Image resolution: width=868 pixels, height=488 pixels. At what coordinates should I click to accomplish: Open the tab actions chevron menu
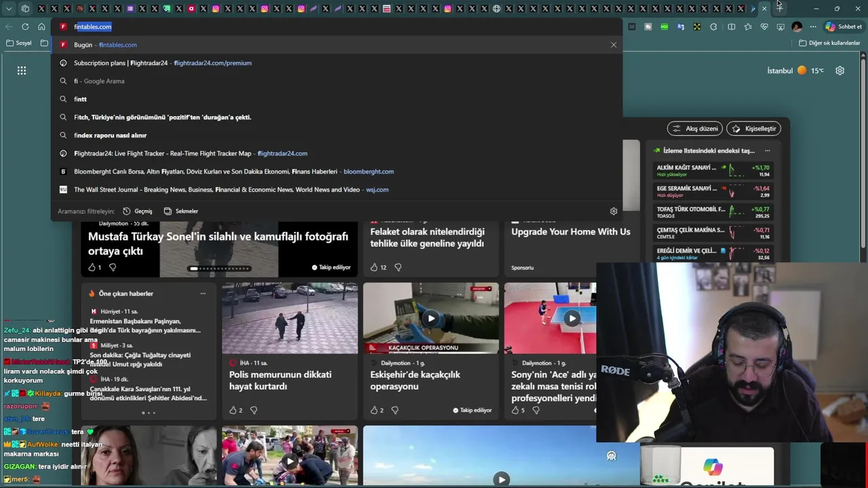pyautogui.click(x=9, y=9)
